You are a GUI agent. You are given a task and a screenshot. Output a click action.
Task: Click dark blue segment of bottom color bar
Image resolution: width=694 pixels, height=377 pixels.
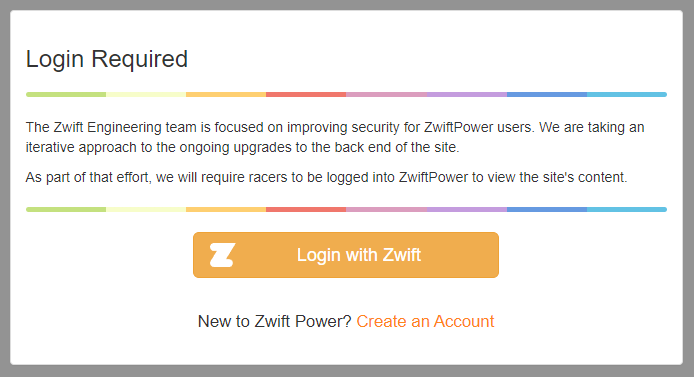point(547,209)
